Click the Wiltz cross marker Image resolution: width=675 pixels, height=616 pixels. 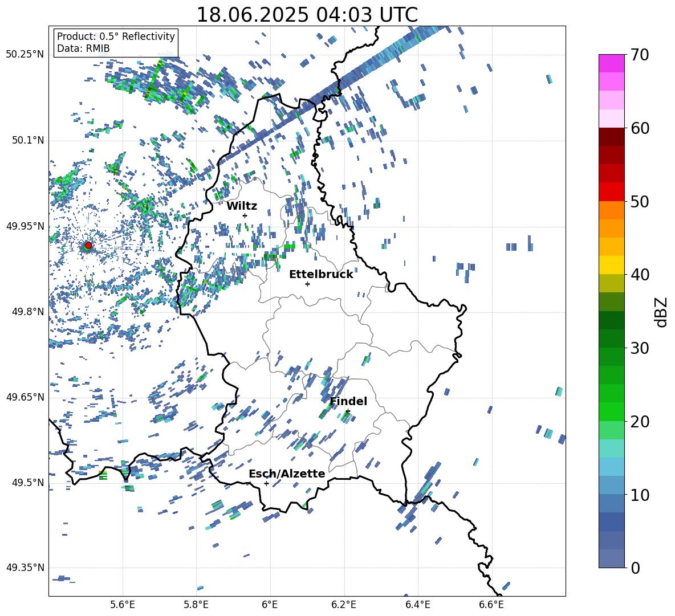[245, 215]
